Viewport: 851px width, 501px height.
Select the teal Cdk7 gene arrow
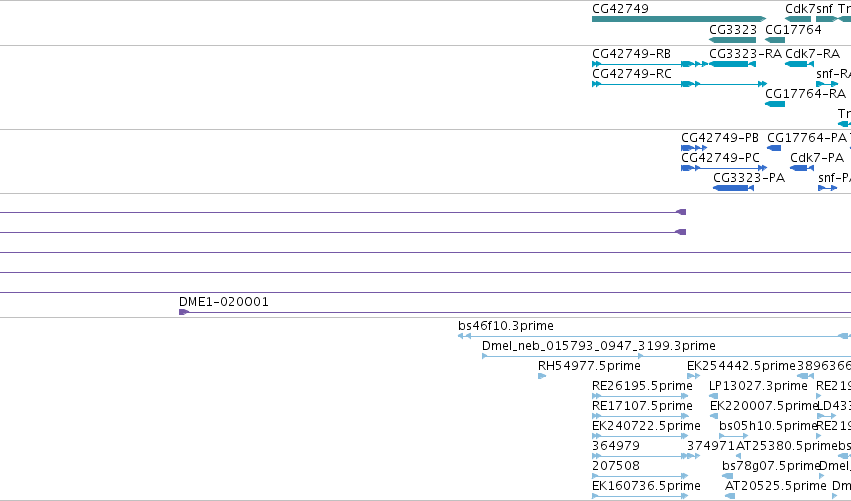[798, 20]
